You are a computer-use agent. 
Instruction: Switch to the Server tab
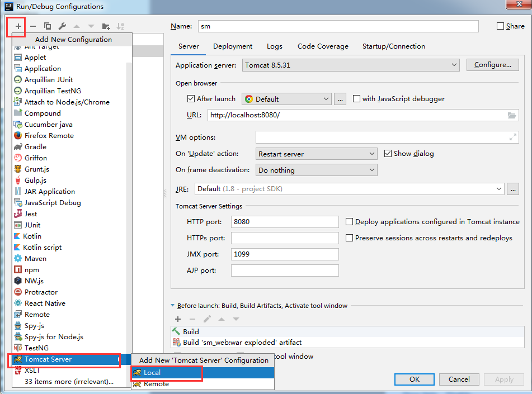tap(189, 46)
